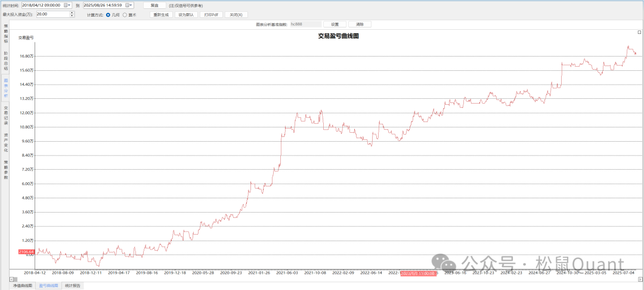
Task: Expand the start date dropdown arrow
Action: click(x=70, y=5)
